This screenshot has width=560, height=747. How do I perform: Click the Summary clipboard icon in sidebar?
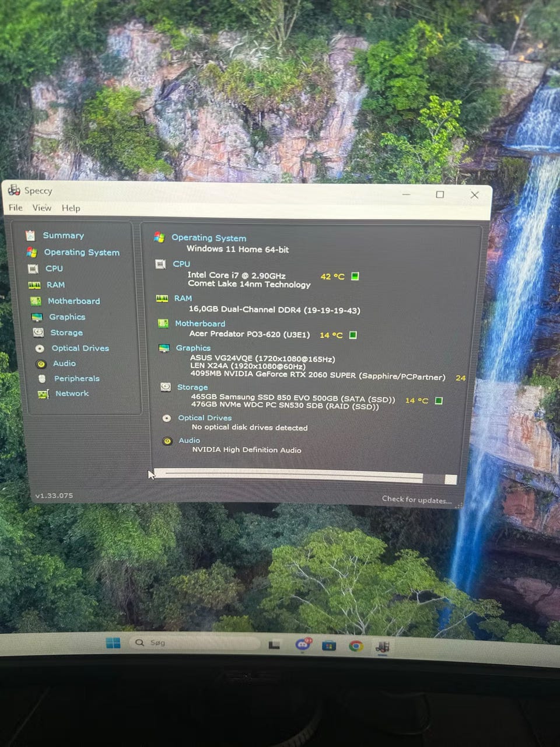(x=30, y=236)
